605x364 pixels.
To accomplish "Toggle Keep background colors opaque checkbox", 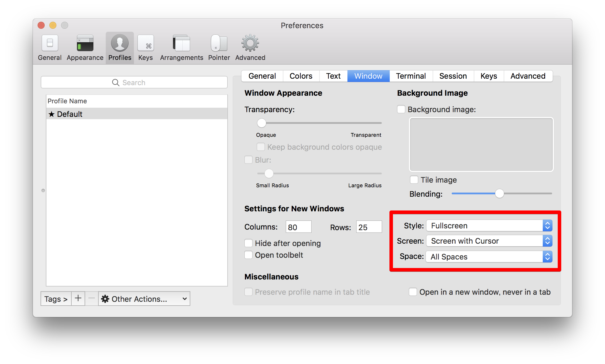I will tap(261, 147).
